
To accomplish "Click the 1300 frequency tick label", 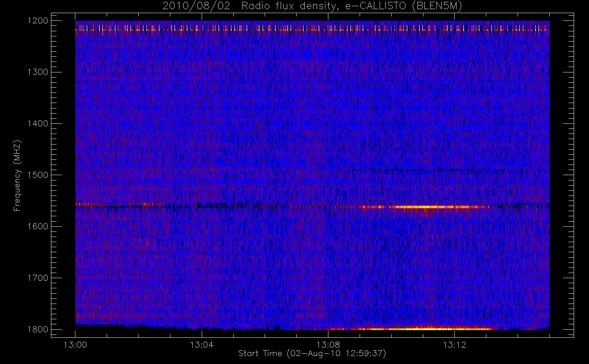I will coord(38,72).
